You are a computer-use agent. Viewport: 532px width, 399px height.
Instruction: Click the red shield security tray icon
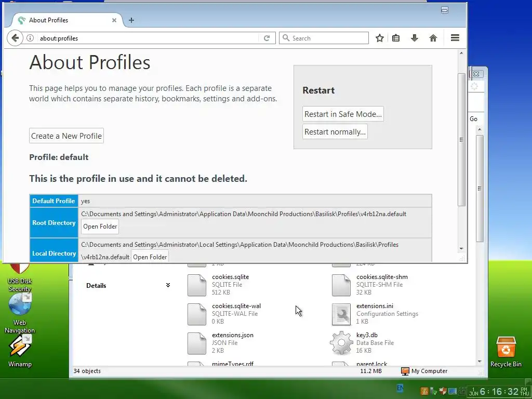pos(443,391)
